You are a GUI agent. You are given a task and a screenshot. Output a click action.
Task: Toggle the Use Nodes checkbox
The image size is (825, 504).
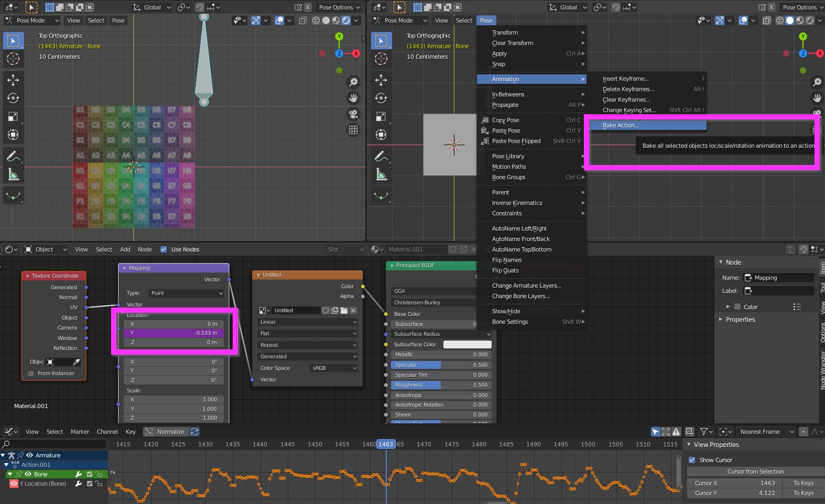point(164,249)
